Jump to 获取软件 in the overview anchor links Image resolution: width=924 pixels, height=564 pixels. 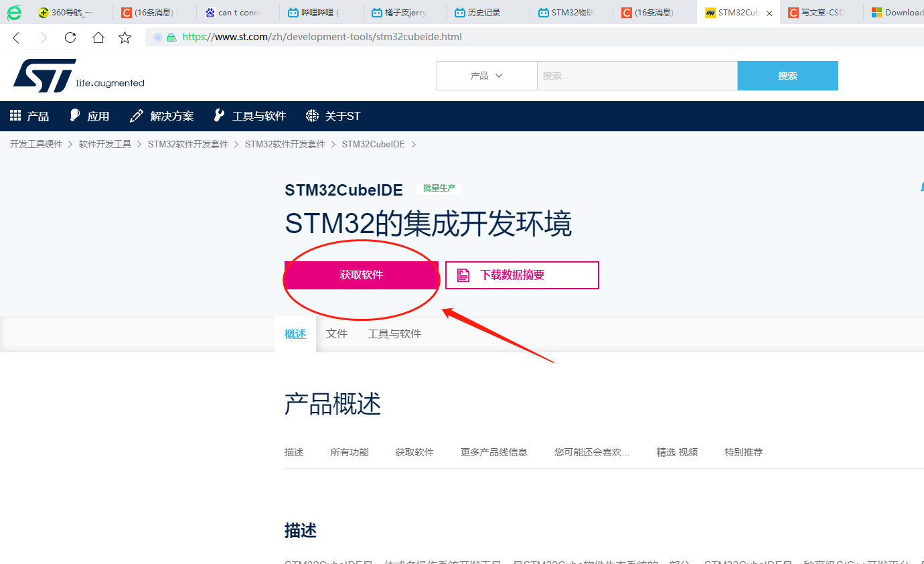coord(414,452)
